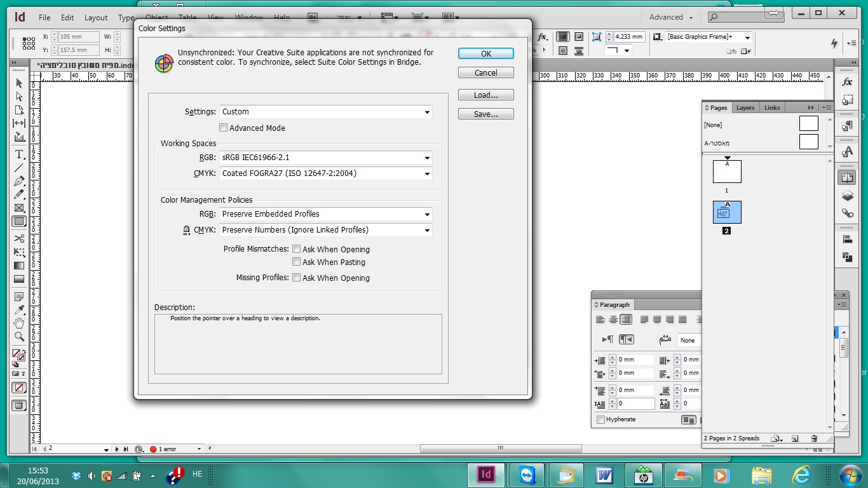The height and width of the screenshot is (488, 868).
Task: Open Color Management Policies RGB dropdown
Action: [x=326, y=214]
